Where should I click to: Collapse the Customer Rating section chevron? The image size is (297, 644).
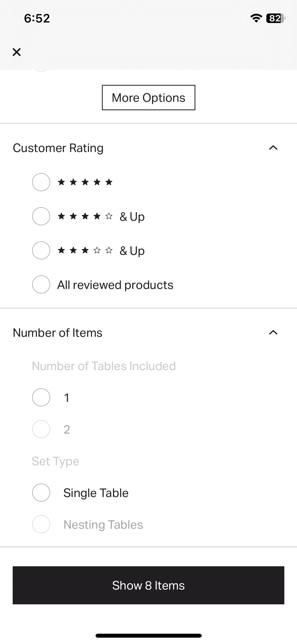273,148
